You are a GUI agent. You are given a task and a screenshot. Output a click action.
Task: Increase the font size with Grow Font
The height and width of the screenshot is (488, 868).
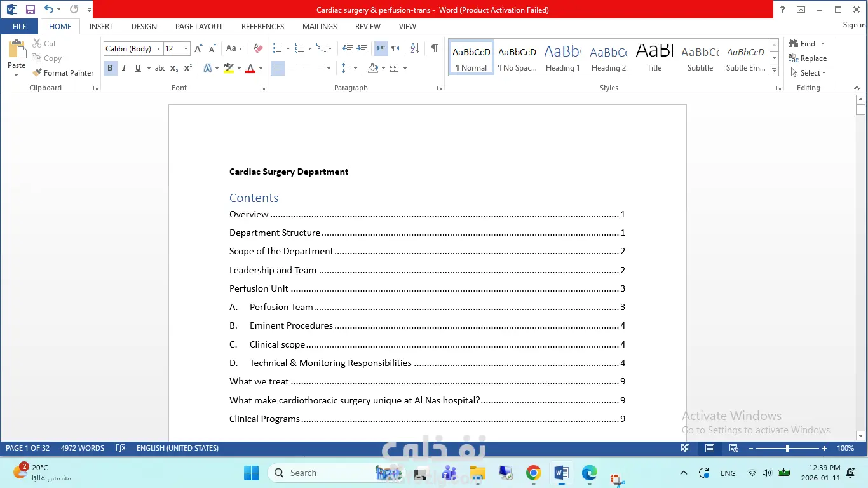[198, 48]
